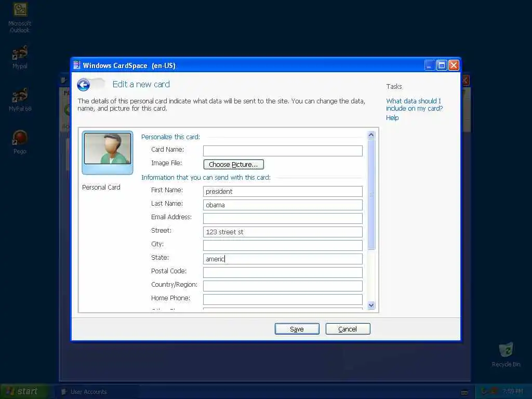Open 'What data should I include on my card?' link

pyautogui.click(x=414, y=104)
